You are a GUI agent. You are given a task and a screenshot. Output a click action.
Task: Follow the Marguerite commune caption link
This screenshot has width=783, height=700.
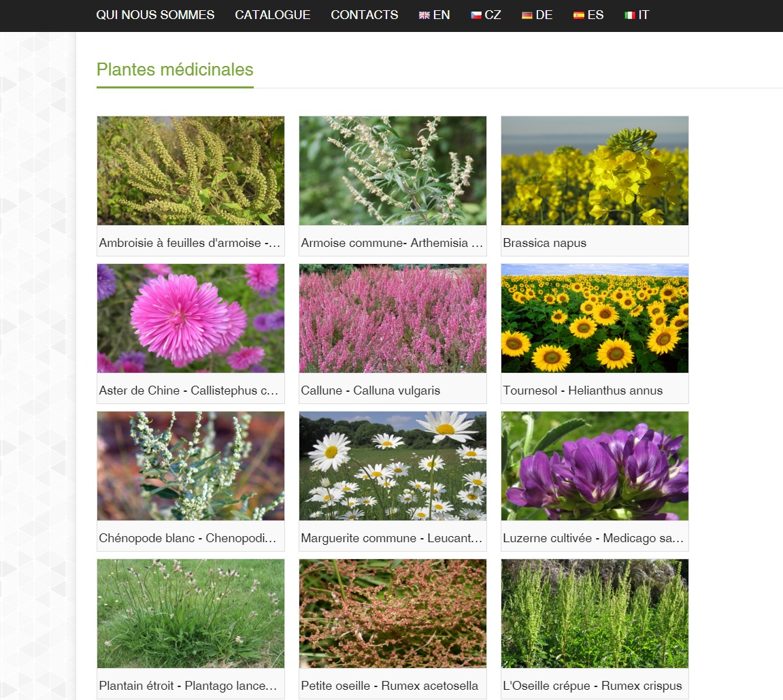(x=392, y=538)
